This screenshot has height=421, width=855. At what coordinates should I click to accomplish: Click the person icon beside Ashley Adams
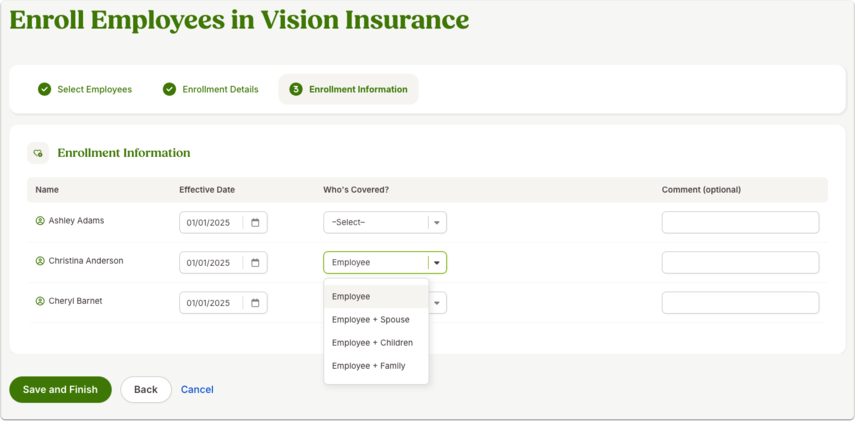[40, 221]
